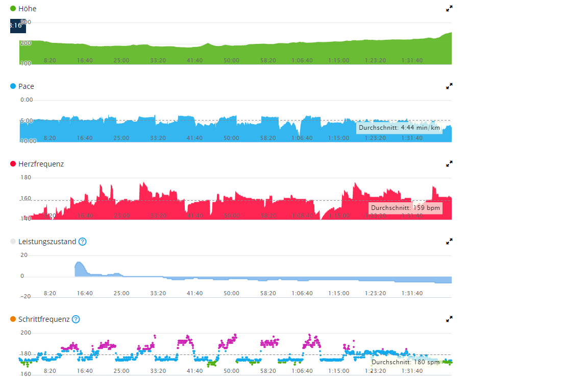The width and height of the screenshot is (588, 379).
Task: Click the -20 axis value in Leistungszustand chart
Action: coord(26,296)
